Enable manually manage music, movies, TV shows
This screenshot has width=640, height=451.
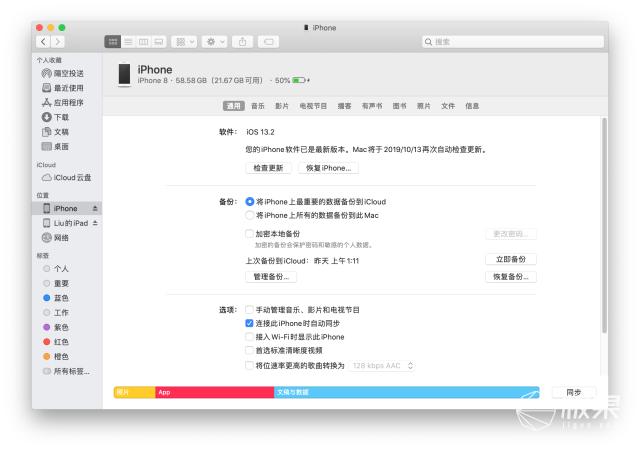(x=249, y=310)
